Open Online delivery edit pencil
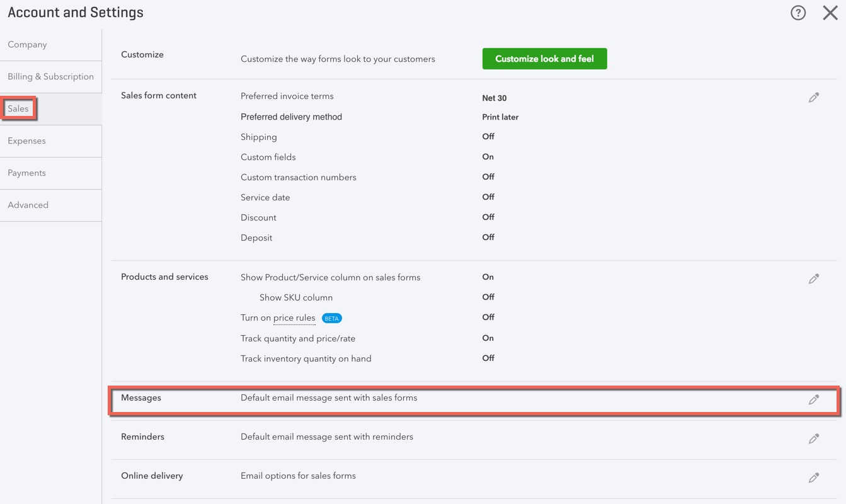 pyautogui.click(x=814, y=478)
